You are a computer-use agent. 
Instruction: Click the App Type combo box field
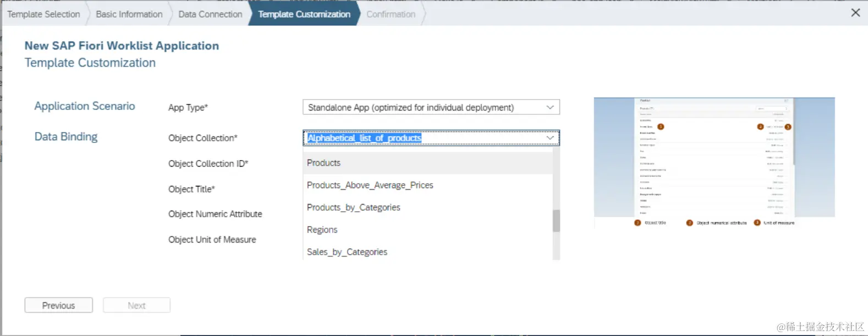(431, 107)
